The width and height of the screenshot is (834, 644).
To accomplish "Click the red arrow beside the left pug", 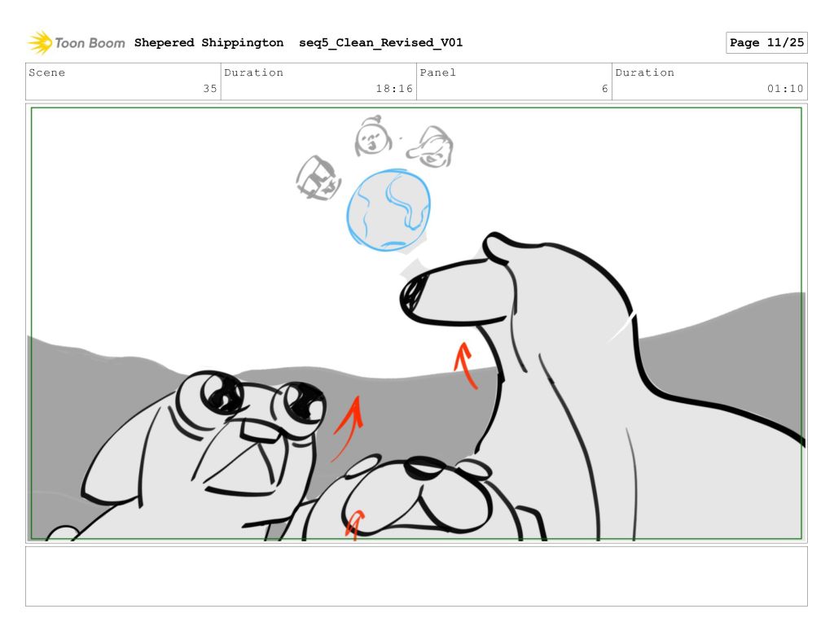I will (x=348, y=427).
